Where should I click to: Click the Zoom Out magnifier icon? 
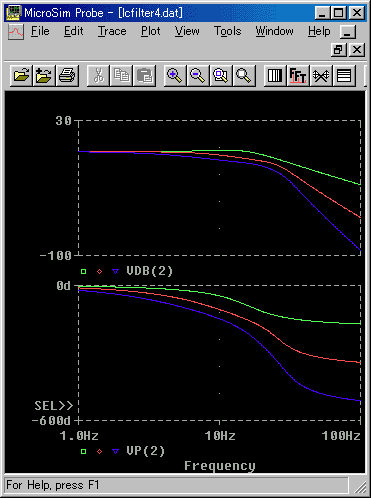tap(198, 76)
